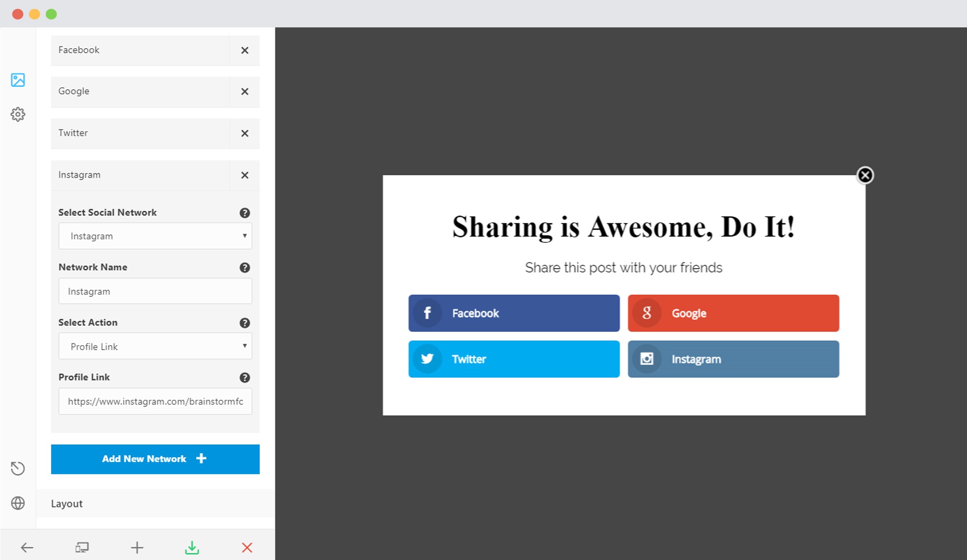
Task: Remove the Instagram network row
Action: 245,175
